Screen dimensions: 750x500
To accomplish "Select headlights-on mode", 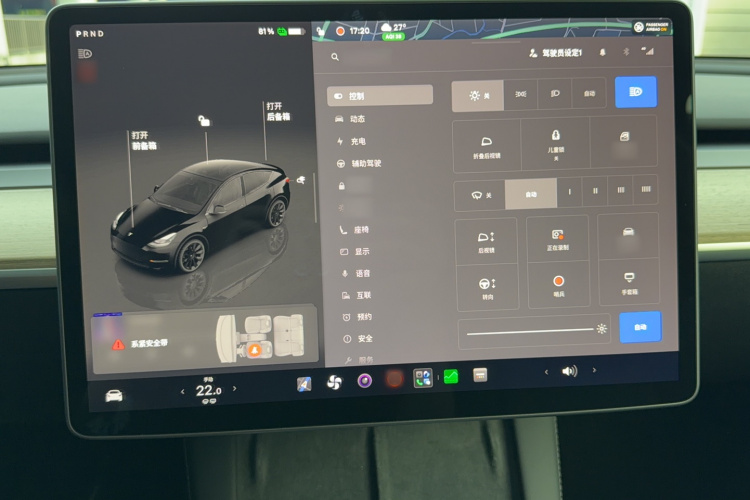I will point(555,93).
